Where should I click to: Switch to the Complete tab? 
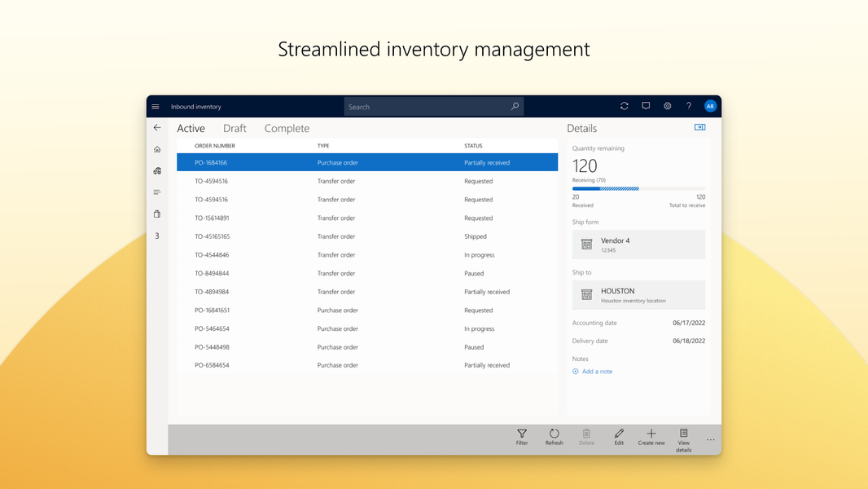click(x=286, y=128)
